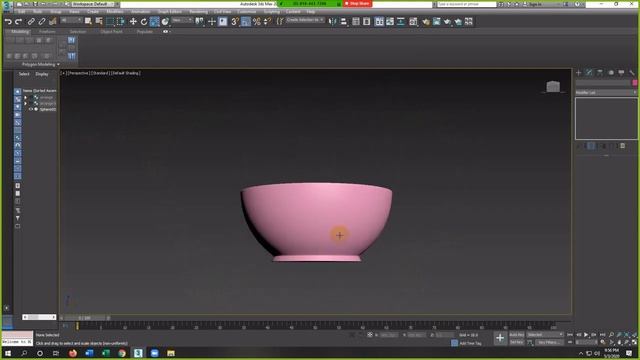Click the Set Key button
The height and width of the screenshot is (360, 640).
pos(516,342)
